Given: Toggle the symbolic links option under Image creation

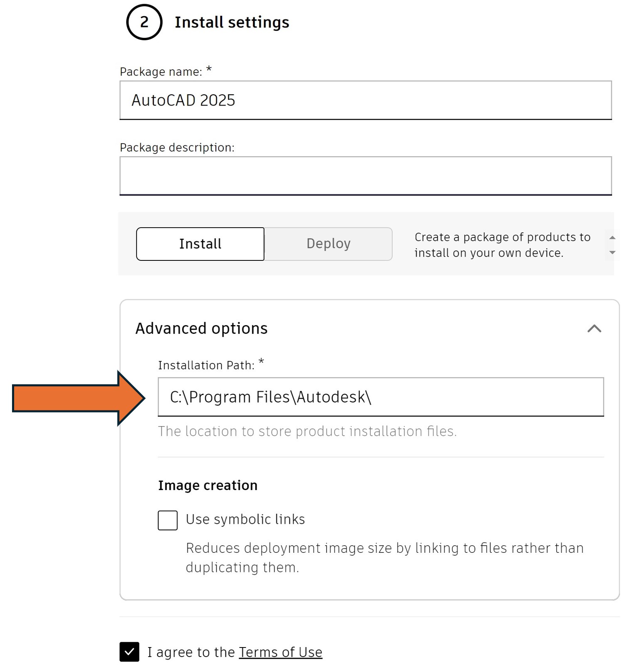Looking at the screenshot, I should 167,520.
